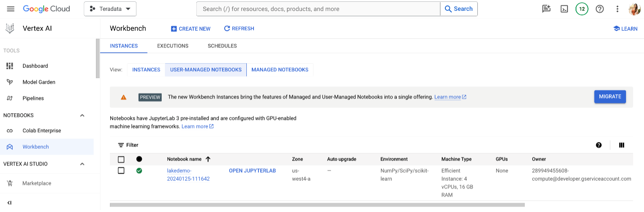The width and height of the screenshot is (644, 212).
Task: Click the Machine Type column header
Action: (x=456, y=159)
